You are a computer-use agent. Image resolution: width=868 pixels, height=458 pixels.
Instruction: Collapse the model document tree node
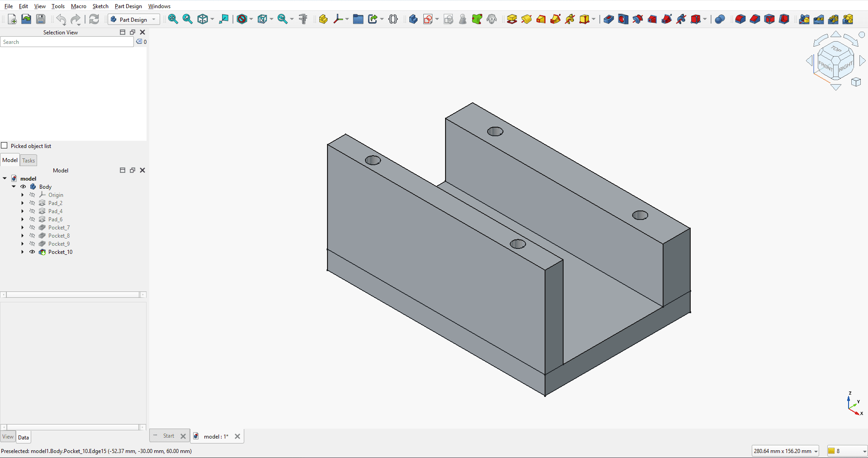pos(5,178)
